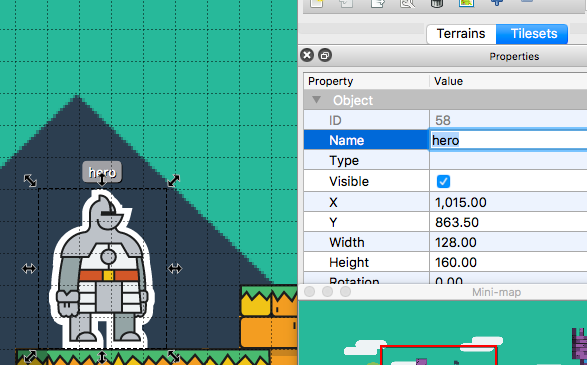
Task: Select the Y property row label
Action: 333,223
